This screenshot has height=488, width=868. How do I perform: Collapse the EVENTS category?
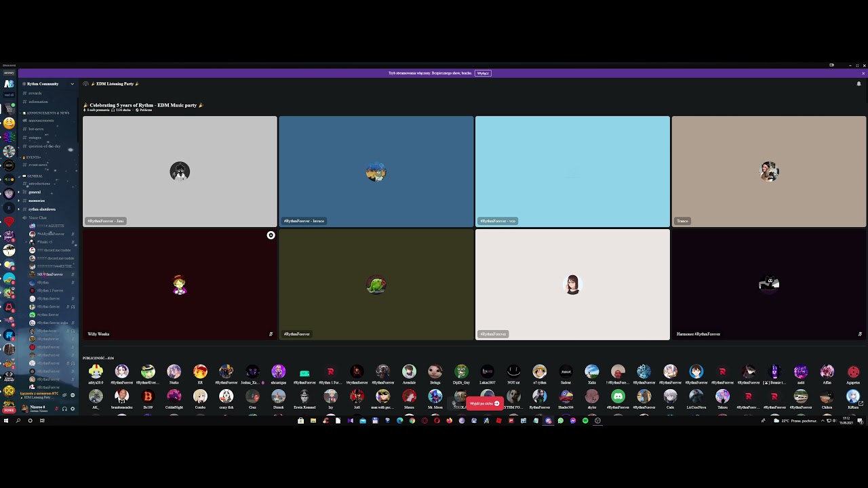(x=33, y=157)
